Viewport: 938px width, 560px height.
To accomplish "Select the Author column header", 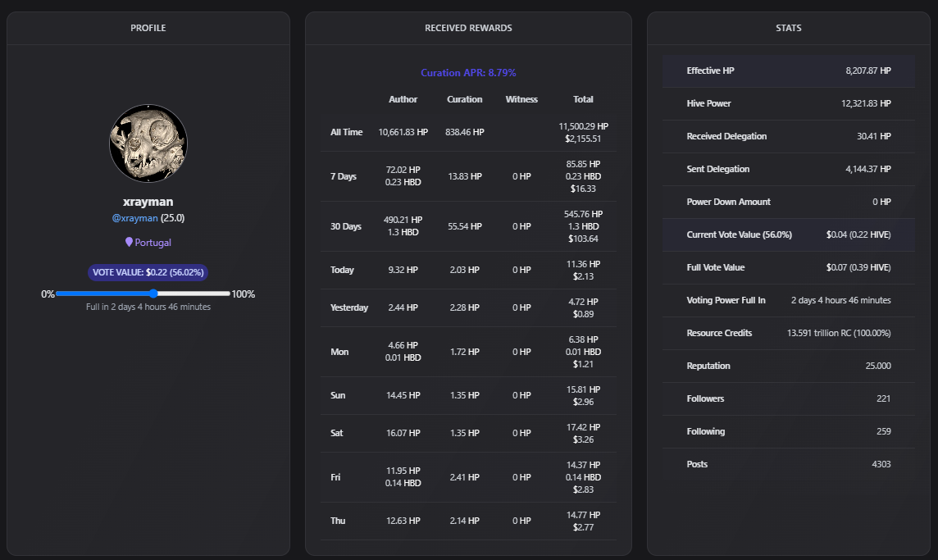I will (403, 99).
